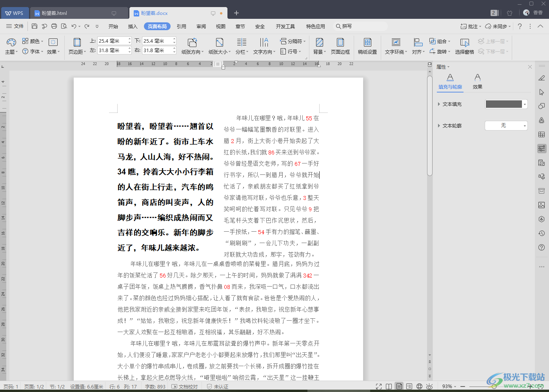Open the 文件 File menu

point(15,26)
